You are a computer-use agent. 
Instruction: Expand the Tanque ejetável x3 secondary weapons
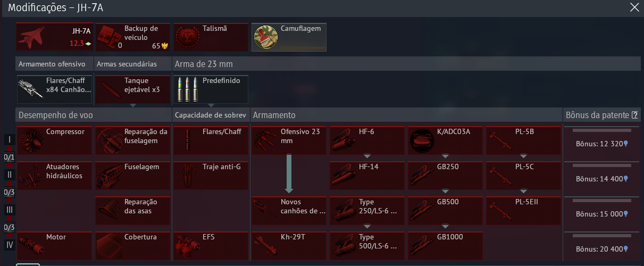(133, 89)
